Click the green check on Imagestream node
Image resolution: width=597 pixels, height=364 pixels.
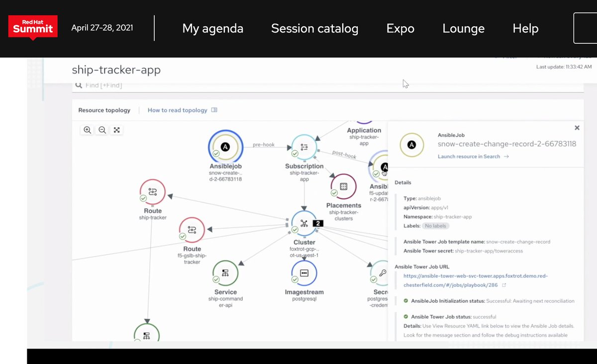(296, 278)
